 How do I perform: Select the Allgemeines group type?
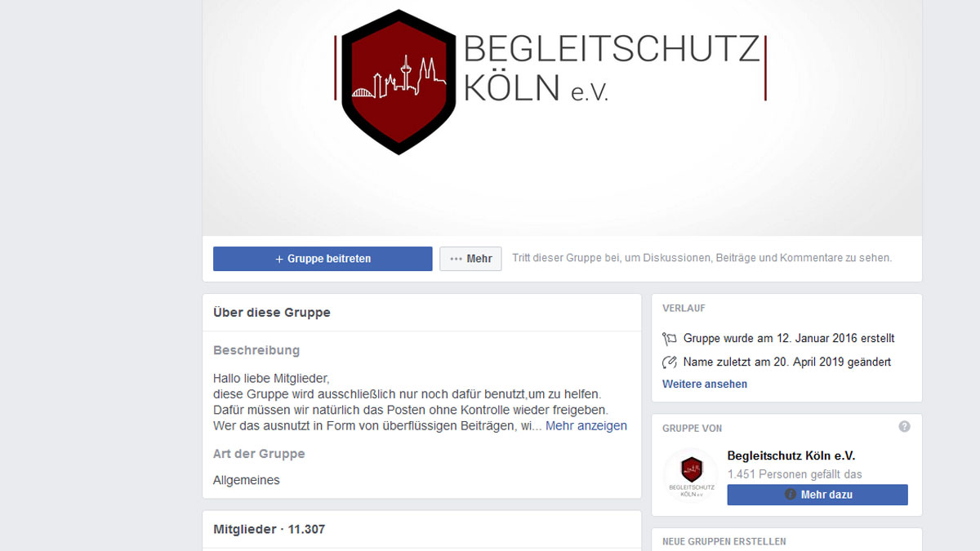(x=247, y=480)
